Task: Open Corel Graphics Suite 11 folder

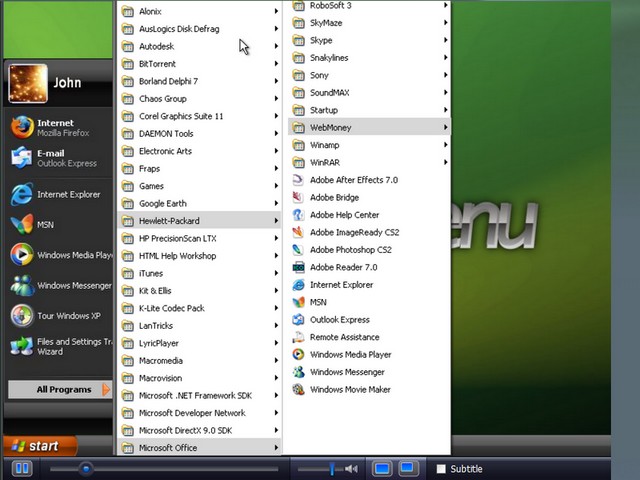Action: (199, 116)
